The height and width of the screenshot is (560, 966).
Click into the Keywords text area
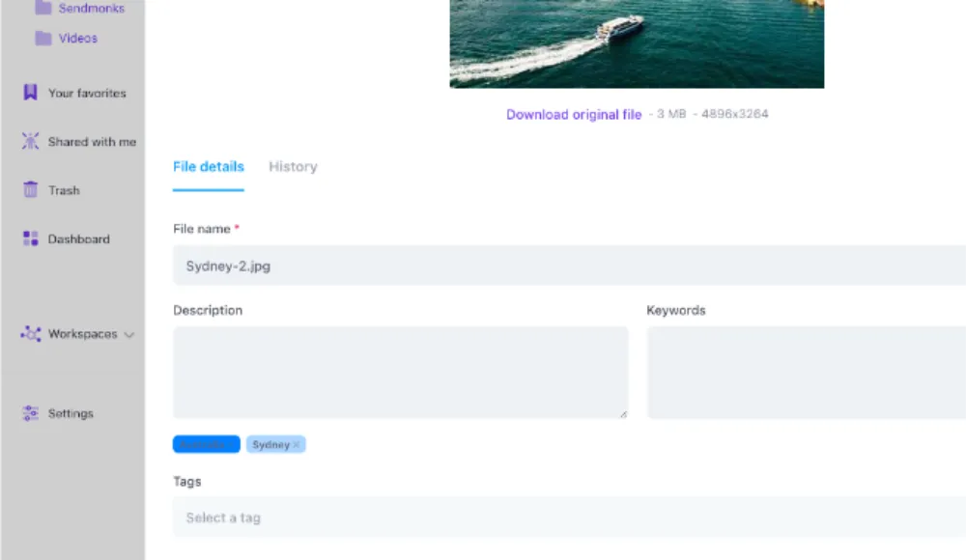[x=807, y=373]
